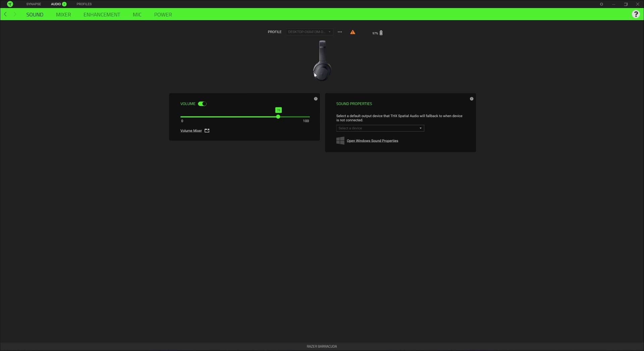
Task: Click the Razer logo icon
Action: click(10, 4)
